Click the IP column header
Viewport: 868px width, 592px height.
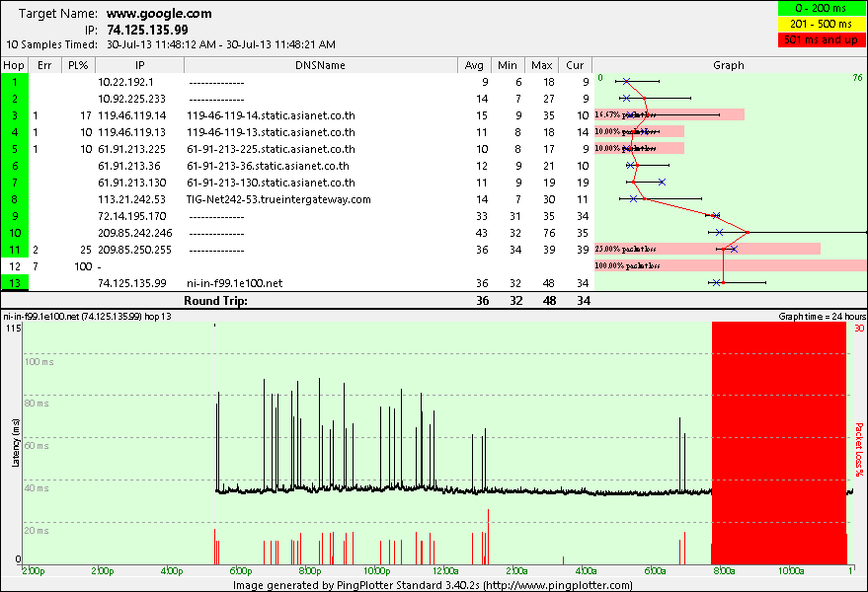(139, 65)
